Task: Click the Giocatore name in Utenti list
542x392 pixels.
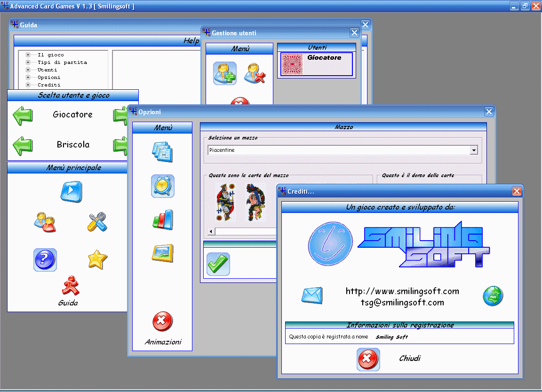Action: (324, 58)
